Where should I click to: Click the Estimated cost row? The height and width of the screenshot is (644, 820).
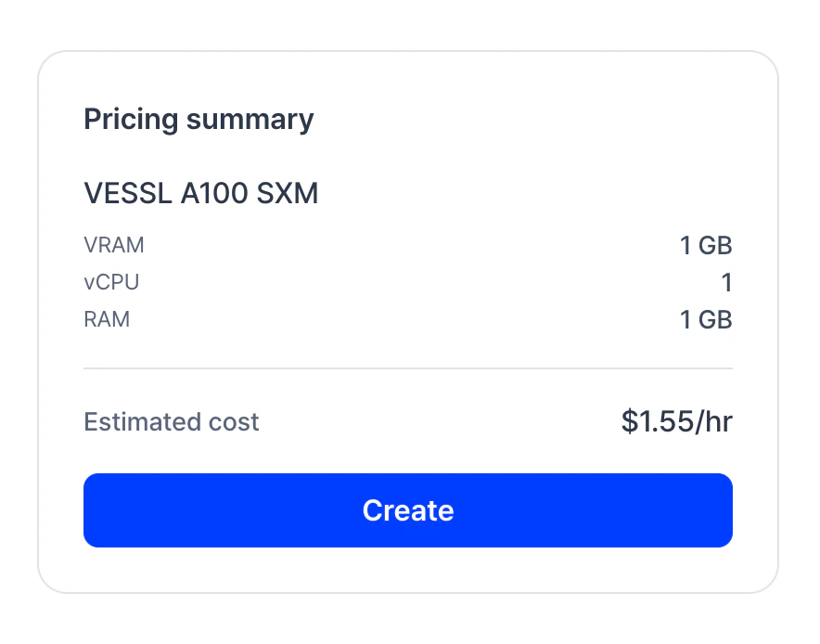coord(408,421)
